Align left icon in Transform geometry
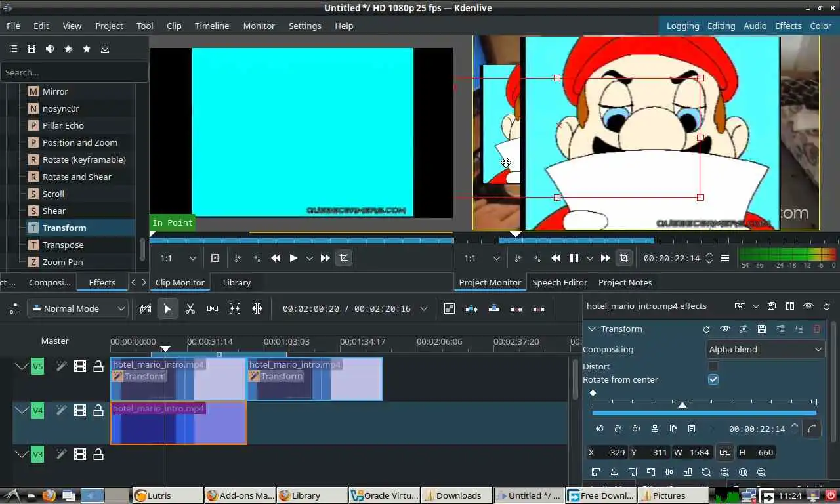This screenshot has width=840, height=504. pyautogui.click(x=596, y=472)
